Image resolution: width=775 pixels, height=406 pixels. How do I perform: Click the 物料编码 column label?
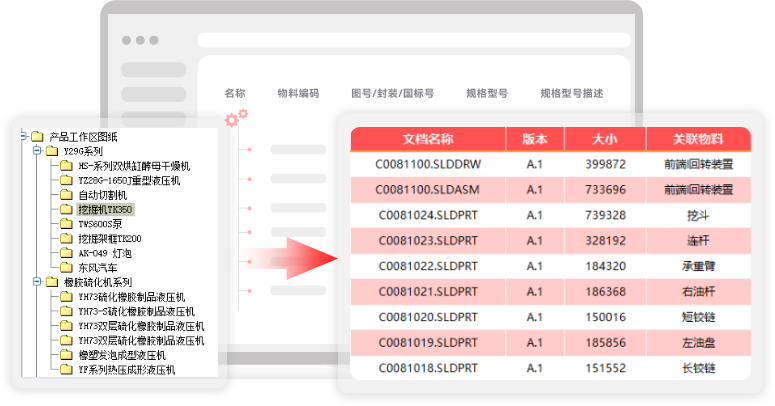coord(298,93)
